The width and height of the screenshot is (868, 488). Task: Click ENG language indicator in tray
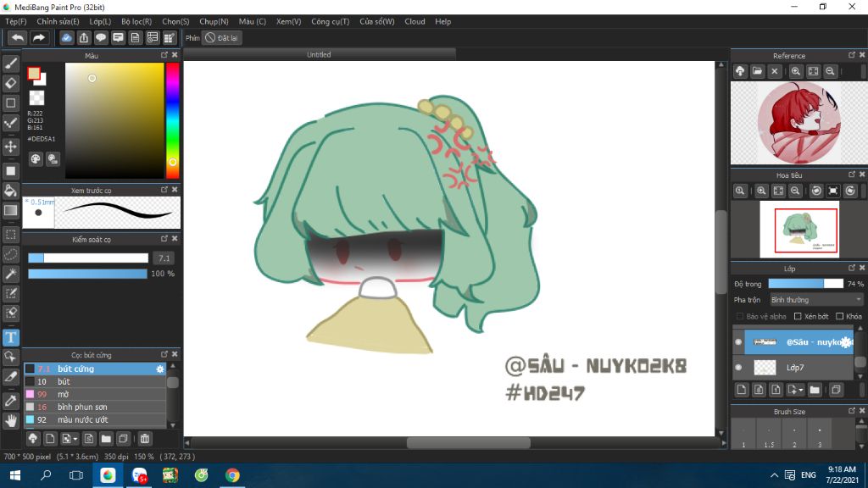pos(808,475)
